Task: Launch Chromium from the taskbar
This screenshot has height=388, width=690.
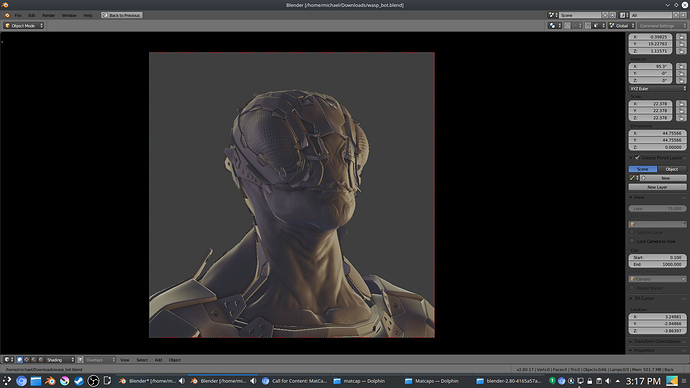Action: point(22,381)
